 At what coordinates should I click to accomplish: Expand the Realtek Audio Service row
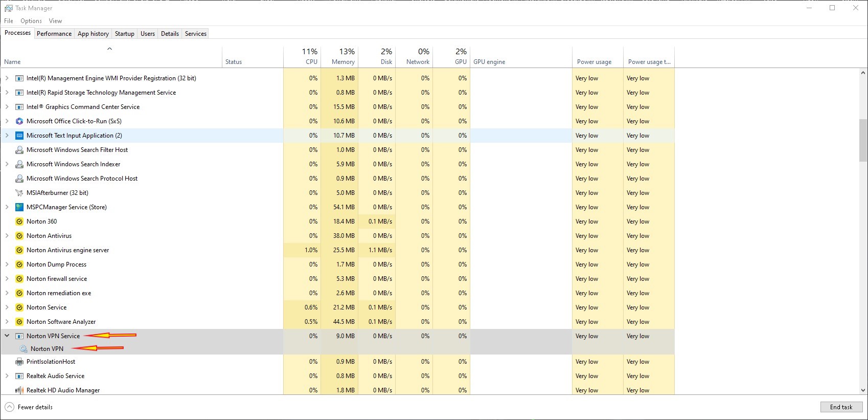[x=7, y=376]
